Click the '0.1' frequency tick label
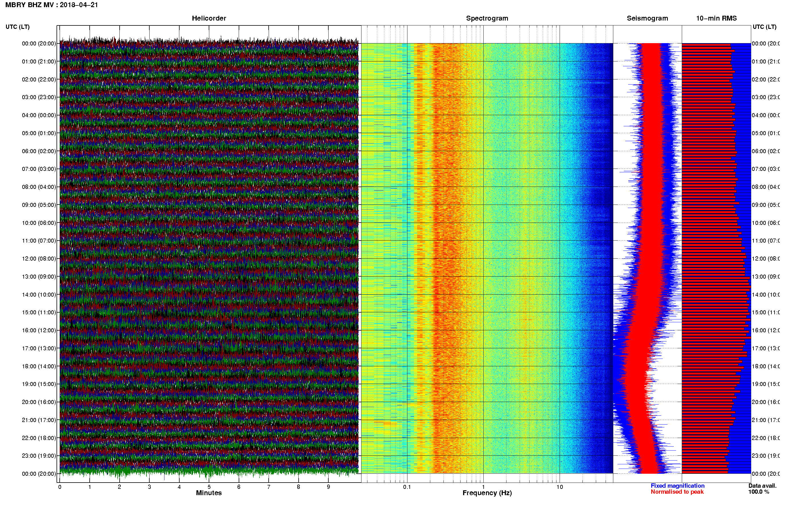The width and height of the screenshot is (812, 508). click(407, 487)
